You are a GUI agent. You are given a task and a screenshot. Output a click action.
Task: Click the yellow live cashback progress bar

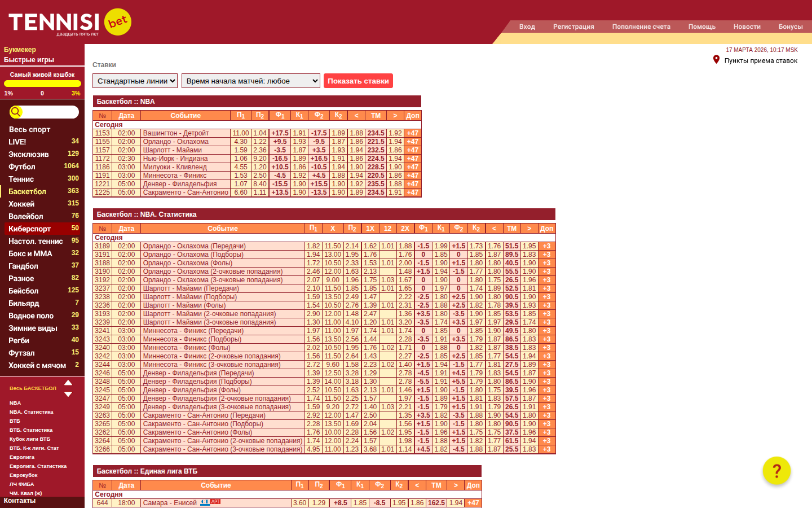point(42,84)
